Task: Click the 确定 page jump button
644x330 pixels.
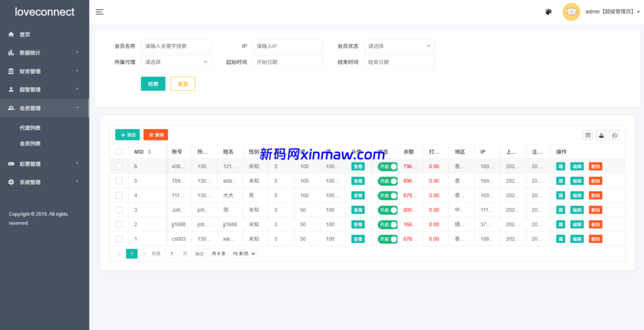Action: [x=199, y=254]
